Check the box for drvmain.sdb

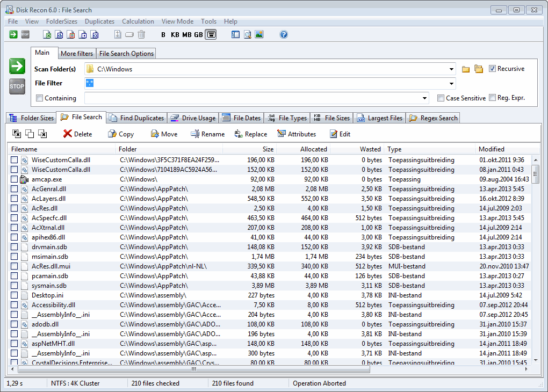pos(14,246)
